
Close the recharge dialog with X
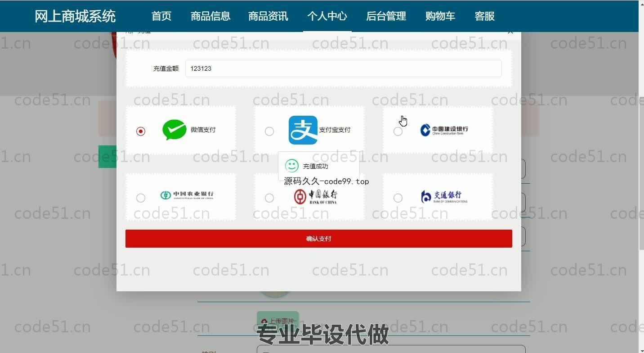point(510,32)
